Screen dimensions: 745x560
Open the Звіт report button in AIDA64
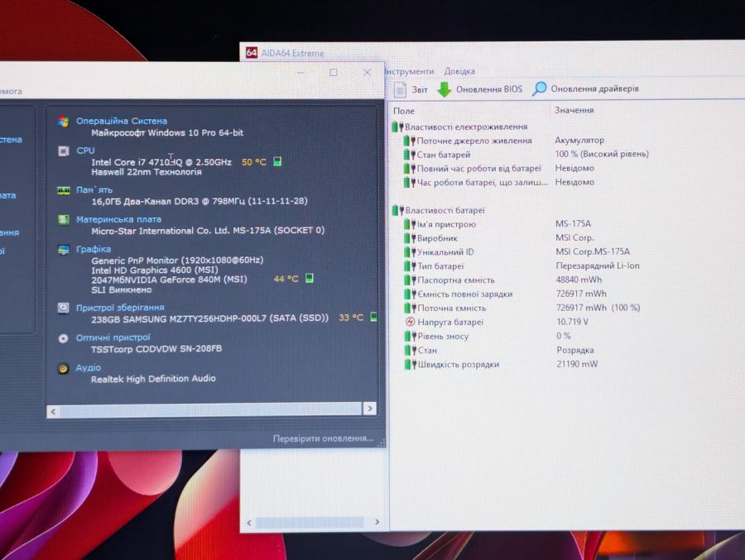click(x=411, y=89)
